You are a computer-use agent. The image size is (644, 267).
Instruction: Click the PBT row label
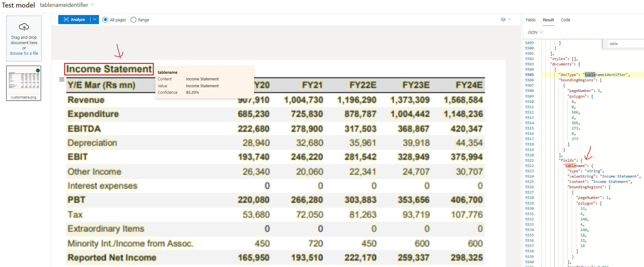[76, 200]
